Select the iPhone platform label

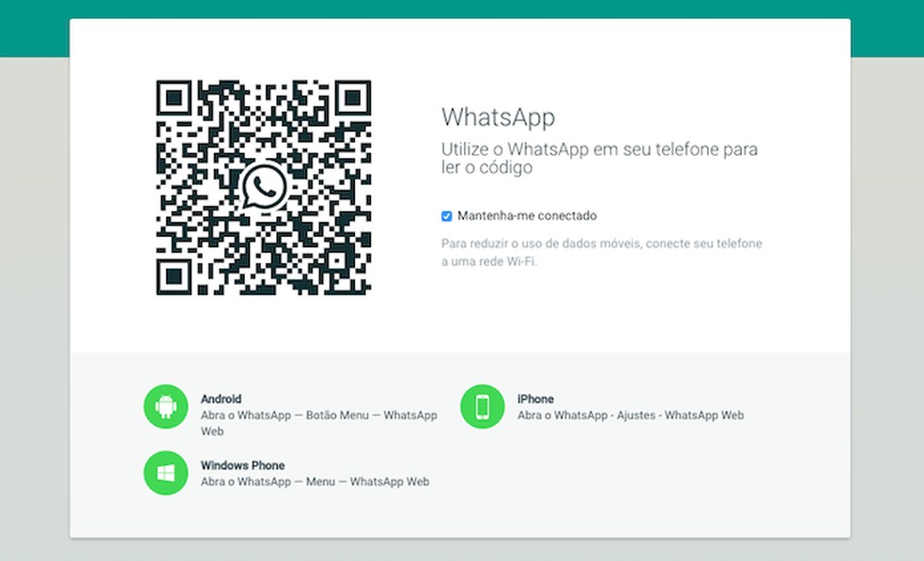click(534, 398)
